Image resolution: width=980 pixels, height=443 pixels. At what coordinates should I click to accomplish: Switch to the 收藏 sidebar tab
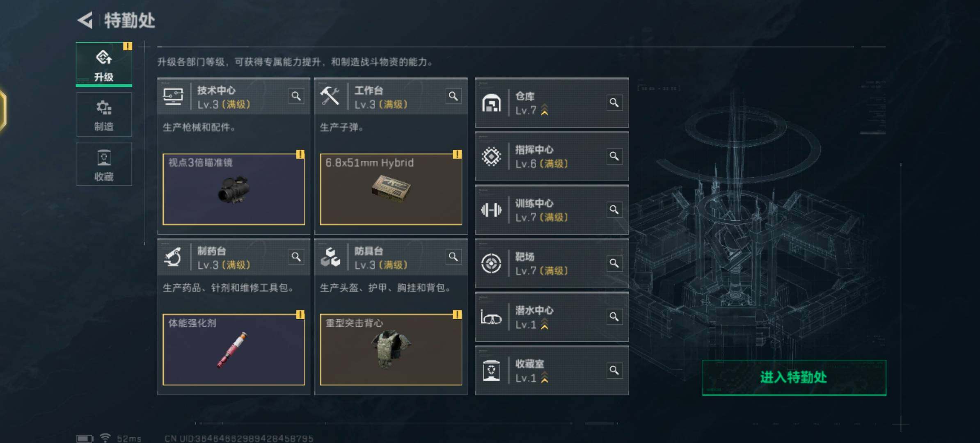tap(104, 164)
